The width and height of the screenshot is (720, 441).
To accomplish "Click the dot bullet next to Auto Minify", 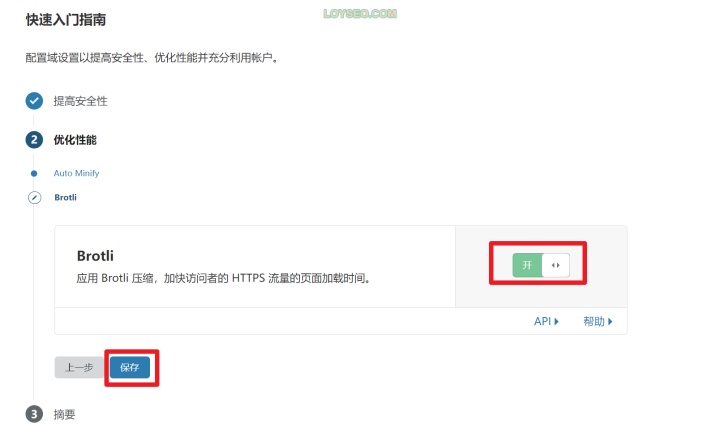I will click(x=34, y=173).
